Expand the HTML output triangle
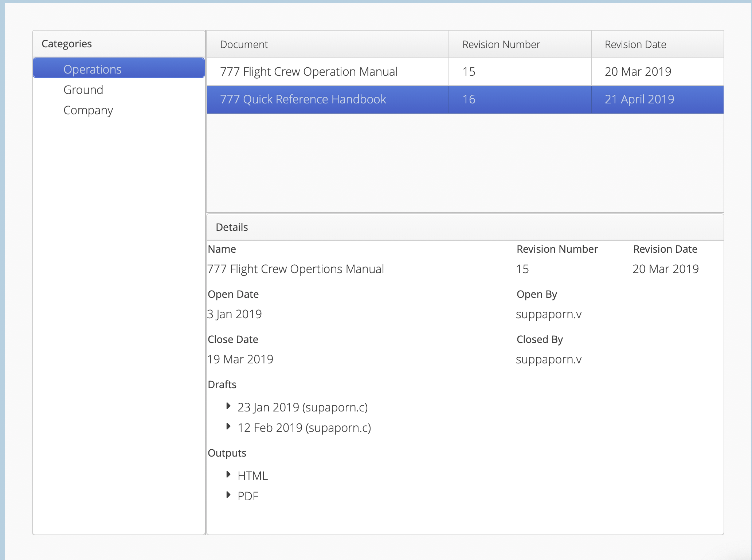This screenshot has height=560, width=752. coord(228,474)
